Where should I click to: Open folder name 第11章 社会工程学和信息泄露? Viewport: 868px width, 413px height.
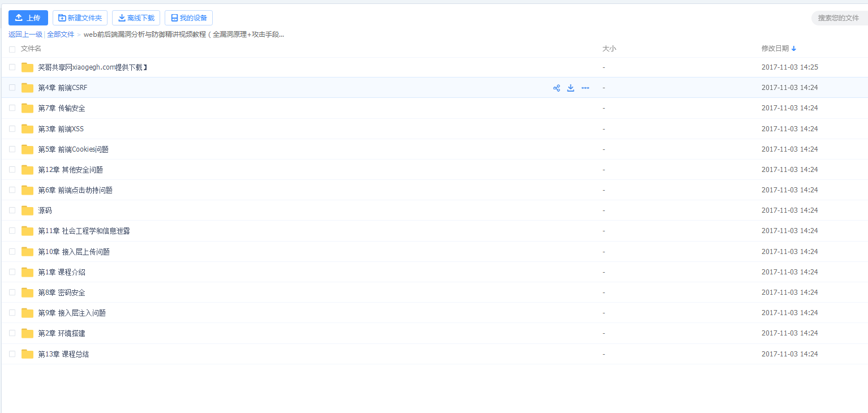[x=84, y=231]
